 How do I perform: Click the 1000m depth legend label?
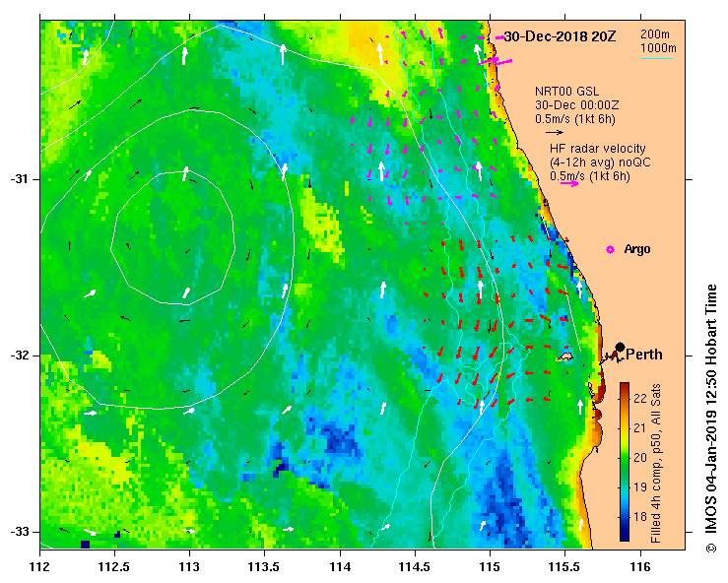pos(658,48)
